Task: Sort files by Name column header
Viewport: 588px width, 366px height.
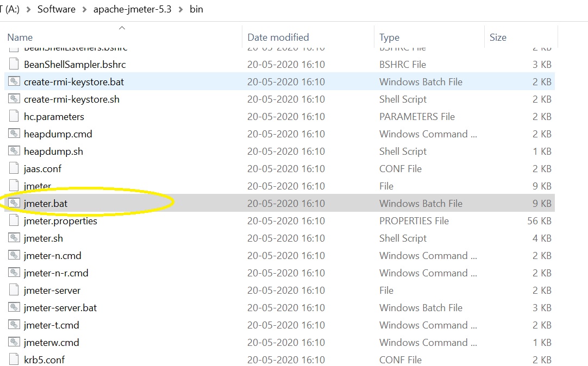Action: pos(20,37)
